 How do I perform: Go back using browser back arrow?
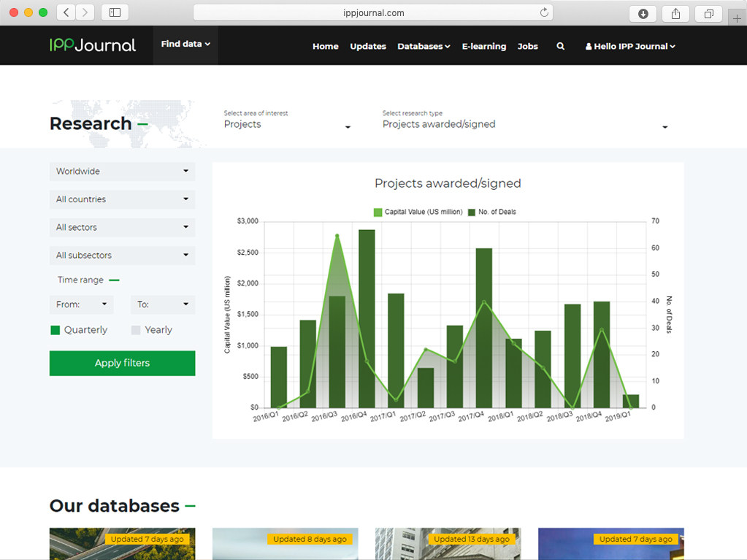click(66, 12)
